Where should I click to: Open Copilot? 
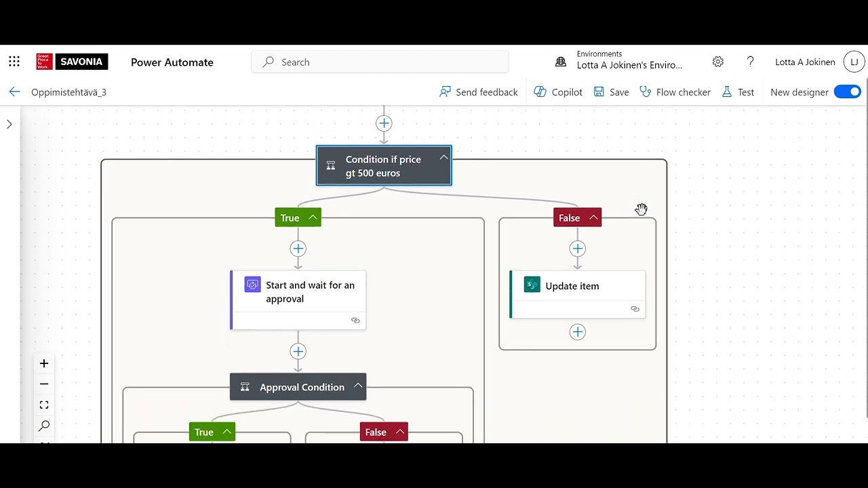tap(558, 92)
